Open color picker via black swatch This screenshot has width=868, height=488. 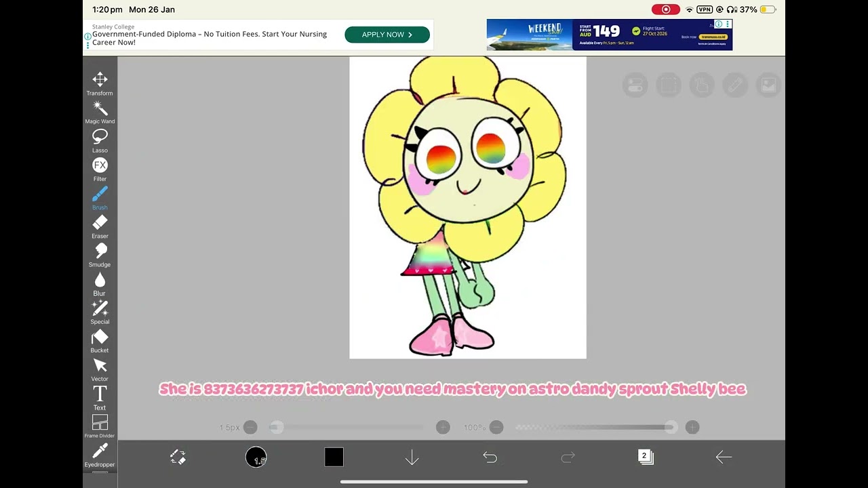[x=334, y=457]
